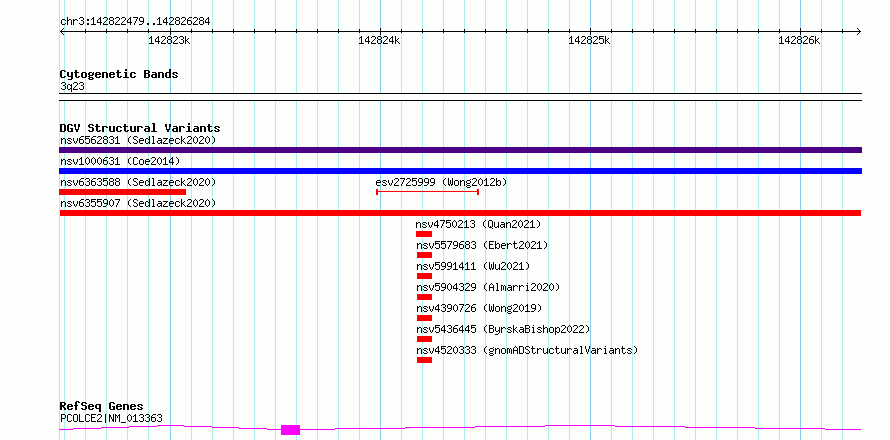
Task: Click the left arrowhead of the ruler
Action: [62, 31]
